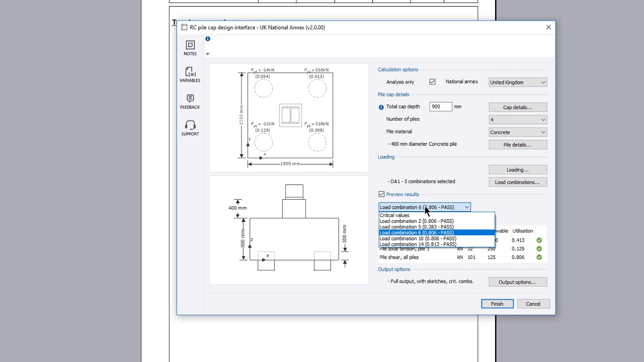Image resolution: width=644 pixels, height=362 pixels.
Task: Select Critical values from the list
Action: pos(437,215)
